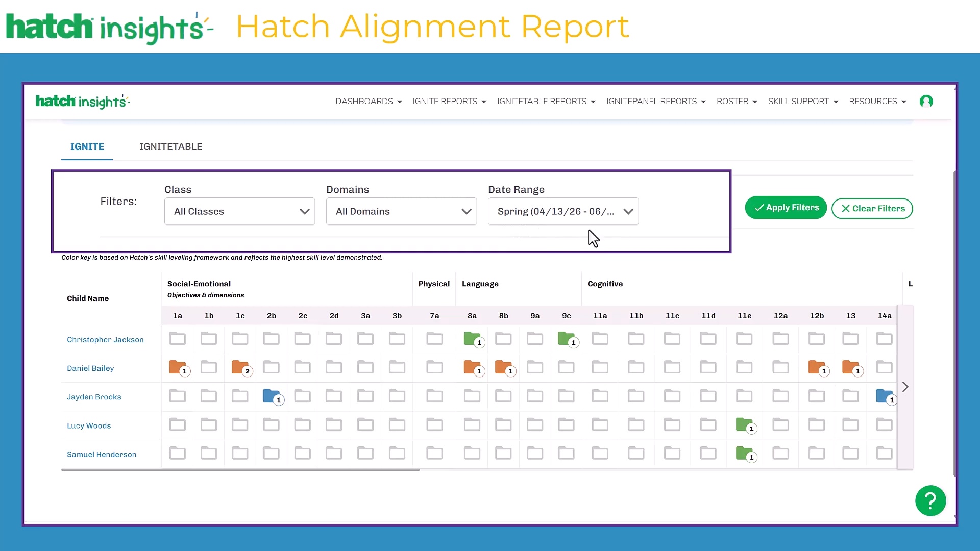Open Christopher Jackson's green 8a folder
The height and width of the screenshot is (551, 980).
[473, 339]
